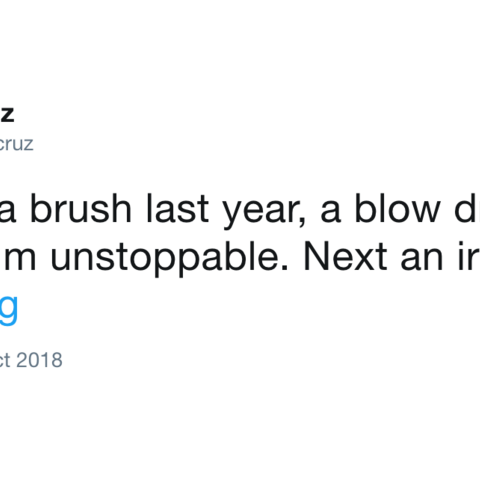The image size is (480, 480).
Task: Open the tweet timestamp year 2018
Action: [x=39, y=360]
